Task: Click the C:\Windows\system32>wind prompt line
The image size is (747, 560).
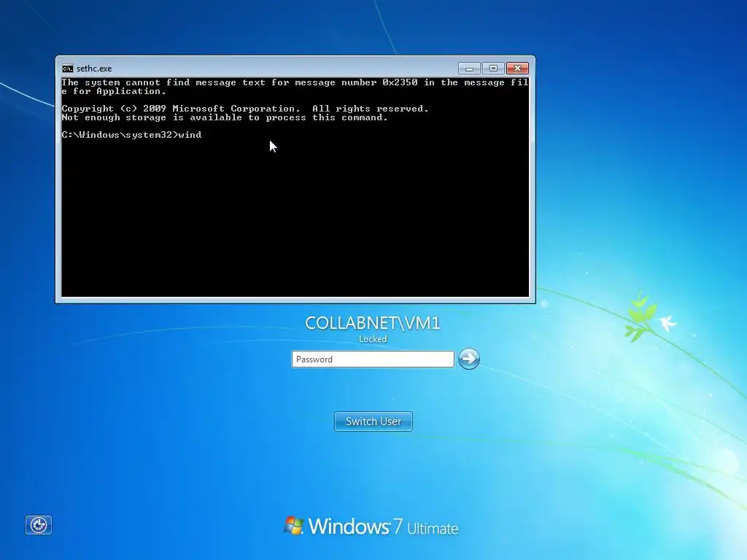Action: [x=131, y=135]
